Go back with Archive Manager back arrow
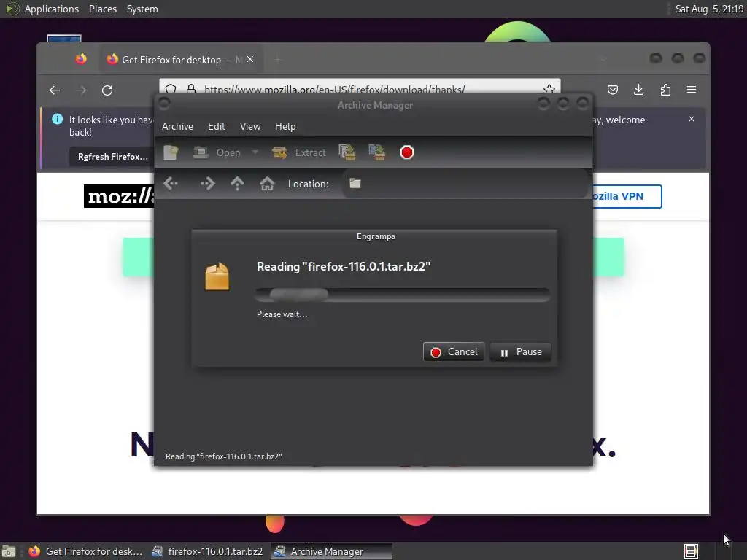 171,183
